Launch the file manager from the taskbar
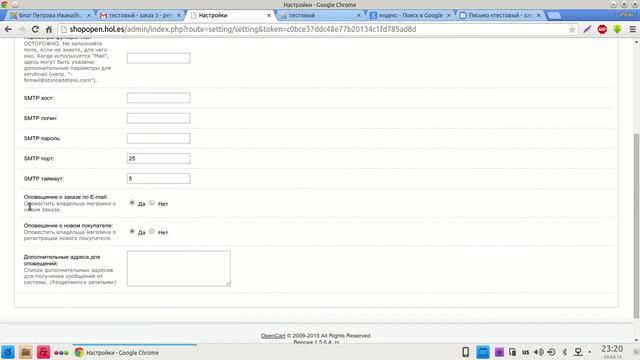Screen dimensions: 640x360 coord(25,352)
